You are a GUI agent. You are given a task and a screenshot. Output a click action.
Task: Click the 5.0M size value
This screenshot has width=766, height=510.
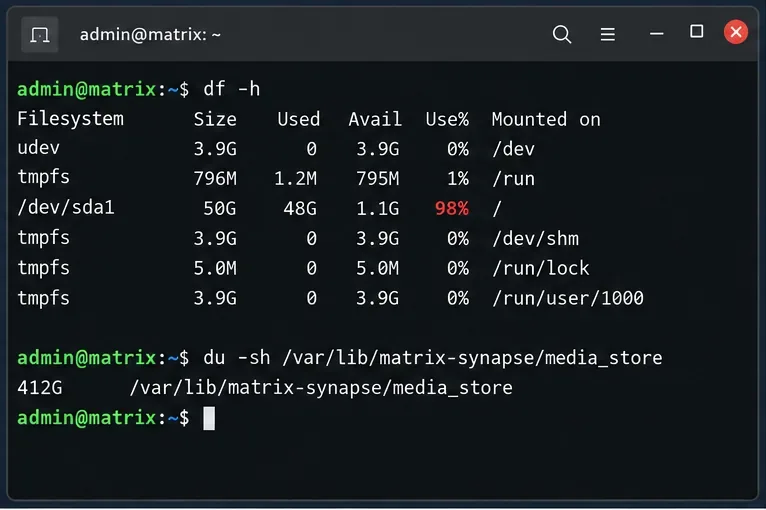click(215, 268)
